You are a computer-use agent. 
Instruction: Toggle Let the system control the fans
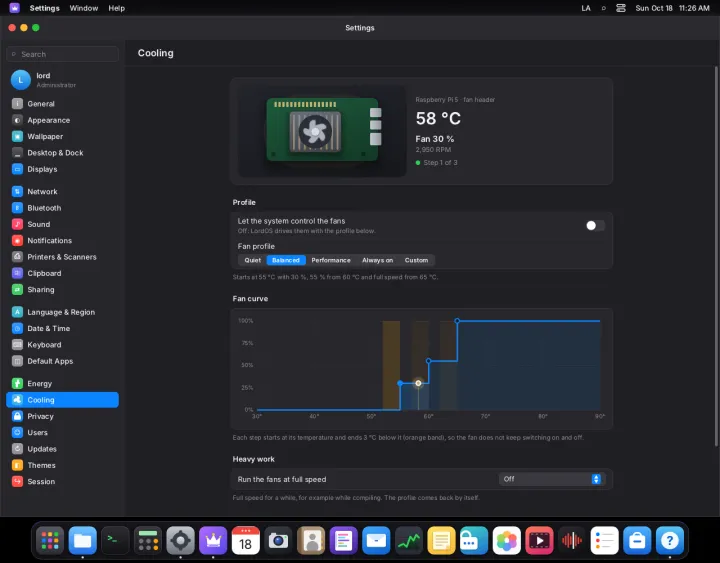(595, 225)
